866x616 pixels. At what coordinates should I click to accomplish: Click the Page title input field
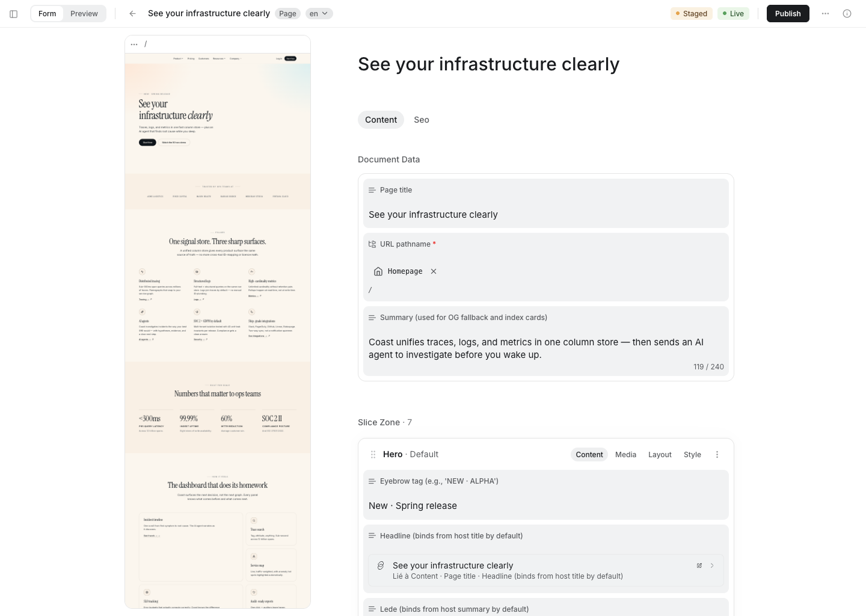pos(546,215)
